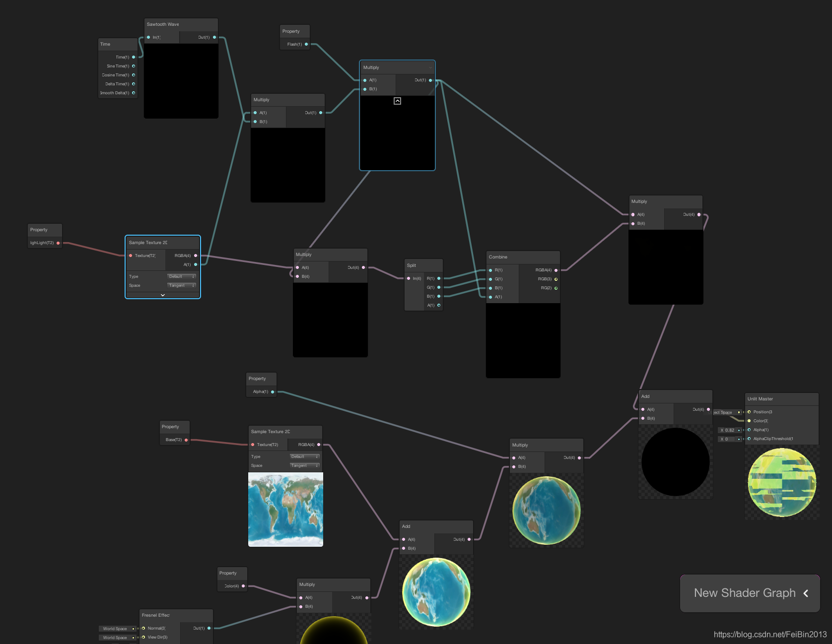The width and height of the screenshot is (832, 644).
Task: Edit the AlphaClipThreshold X 0 value field
Action: (730, 439)
